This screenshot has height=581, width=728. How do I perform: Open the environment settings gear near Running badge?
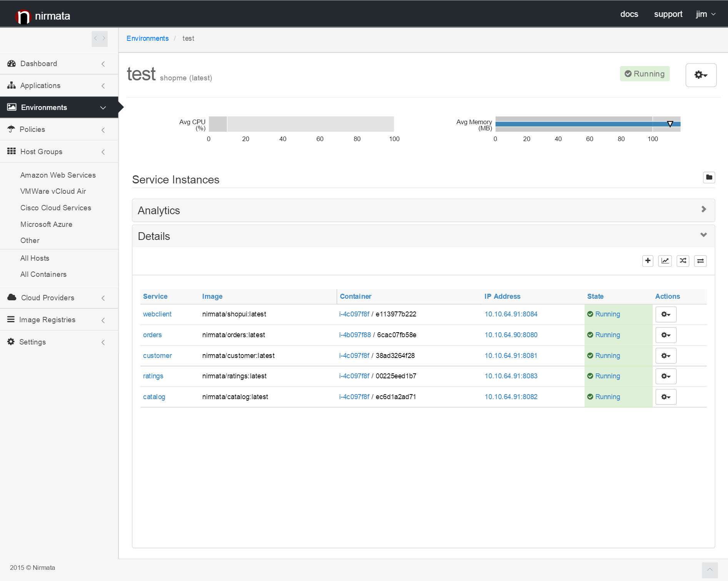point(701,75)
